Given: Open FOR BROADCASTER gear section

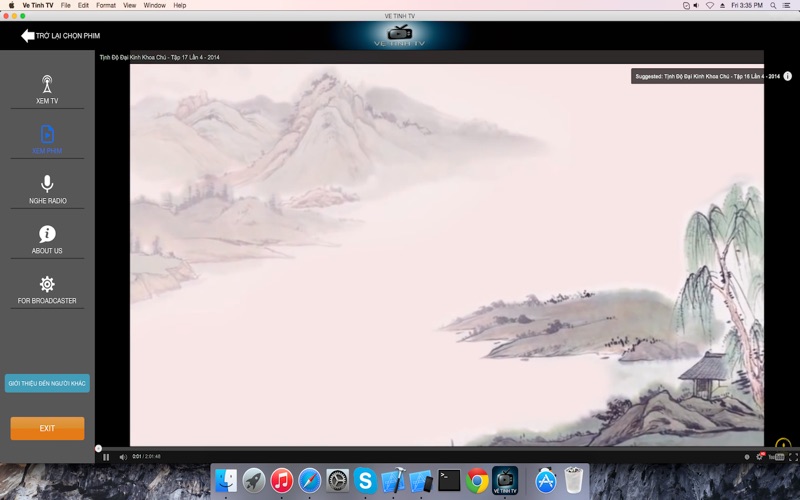Looking at the screenshot, I should tap(47, 284).
